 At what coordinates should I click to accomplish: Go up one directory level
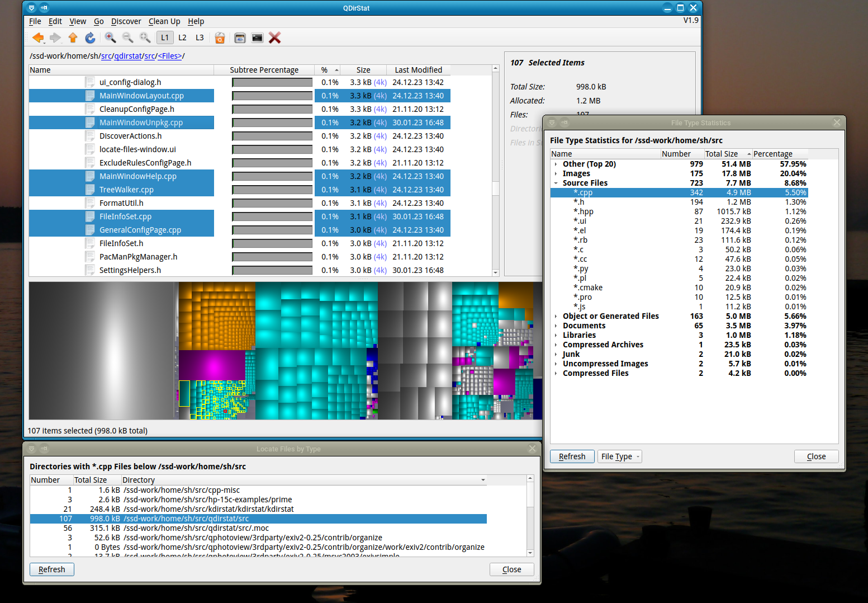point(73,37)
